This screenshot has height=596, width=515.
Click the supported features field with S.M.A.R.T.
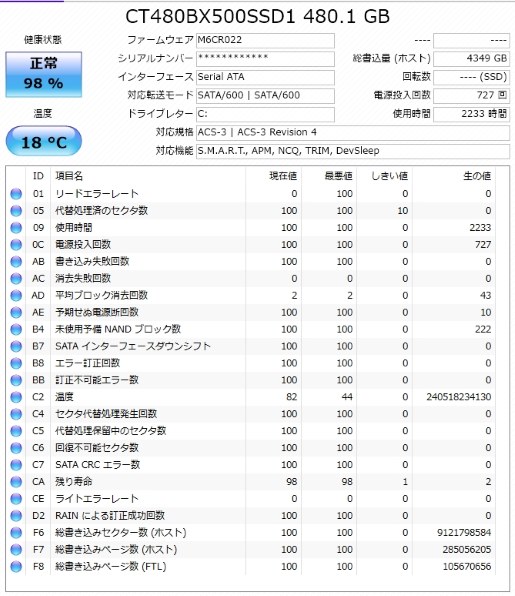[353, 151]
